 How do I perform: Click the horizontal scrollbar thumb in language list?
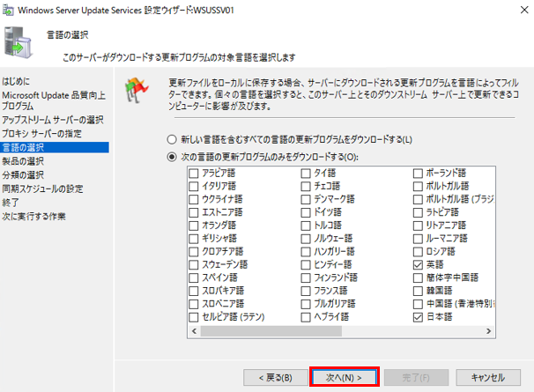click(x=271, y=331)
